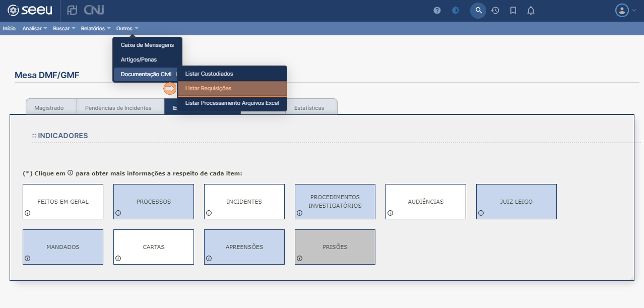Open the Analisar dropdown menu
The image size is (644, 308).
coord(34,28)
